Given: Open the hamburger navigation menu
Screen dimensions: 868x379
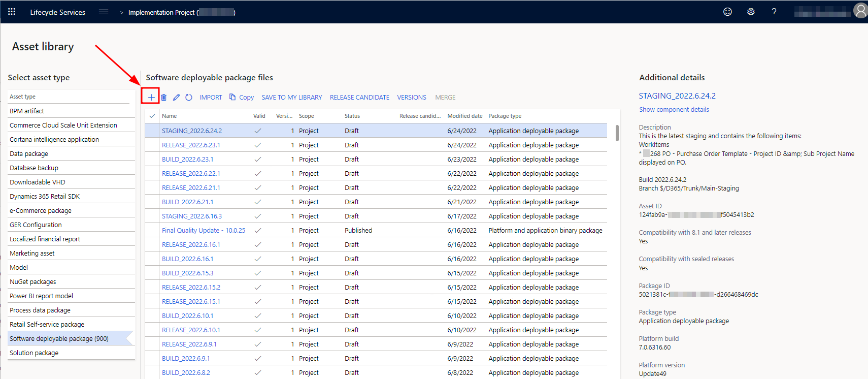Looking at the screenshot, I should tap(104, 12).
